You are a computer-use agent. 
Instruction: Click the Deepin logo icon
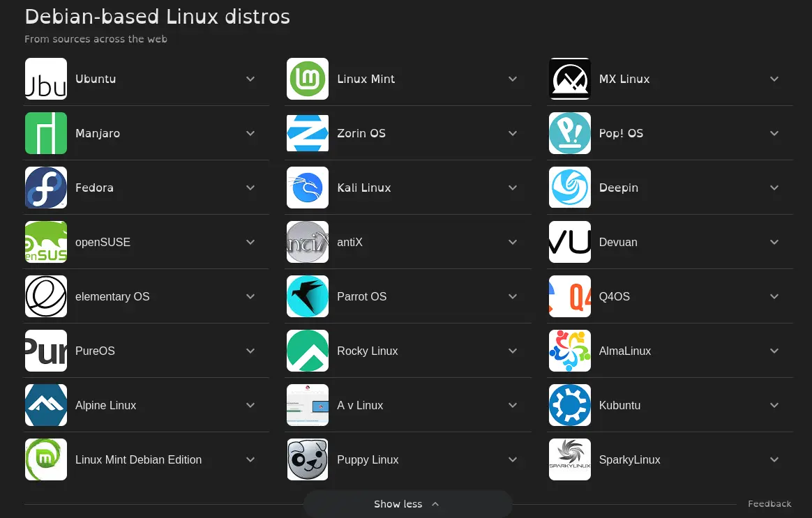[x=570, y=188]
